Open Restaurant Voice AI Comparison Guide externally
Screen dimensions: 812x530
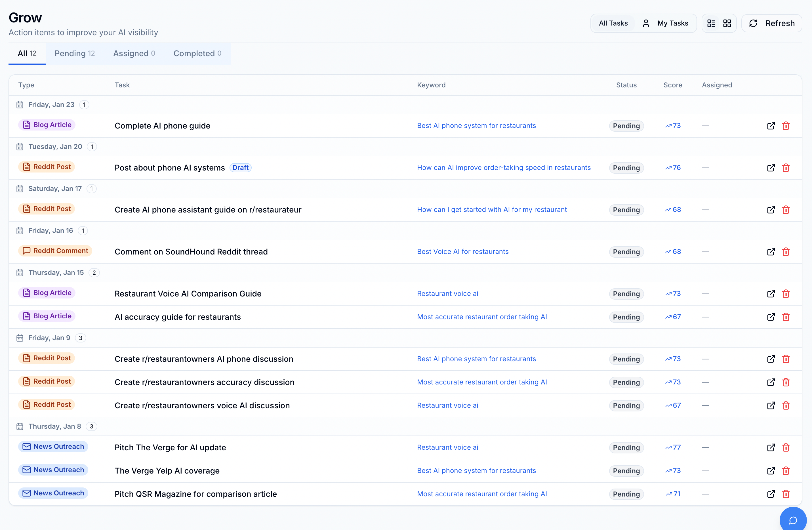tap(771, 293)
